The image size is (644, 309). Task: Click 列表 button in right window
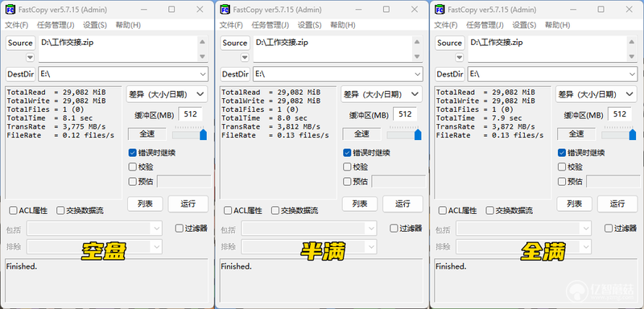[x=574, y=204]
